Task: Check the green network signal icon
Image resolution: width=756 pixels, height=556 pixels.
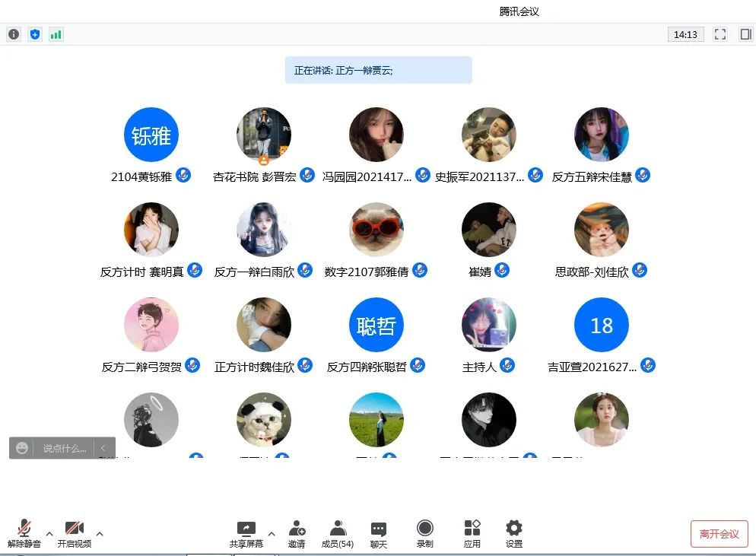Action: pos(56,34)
